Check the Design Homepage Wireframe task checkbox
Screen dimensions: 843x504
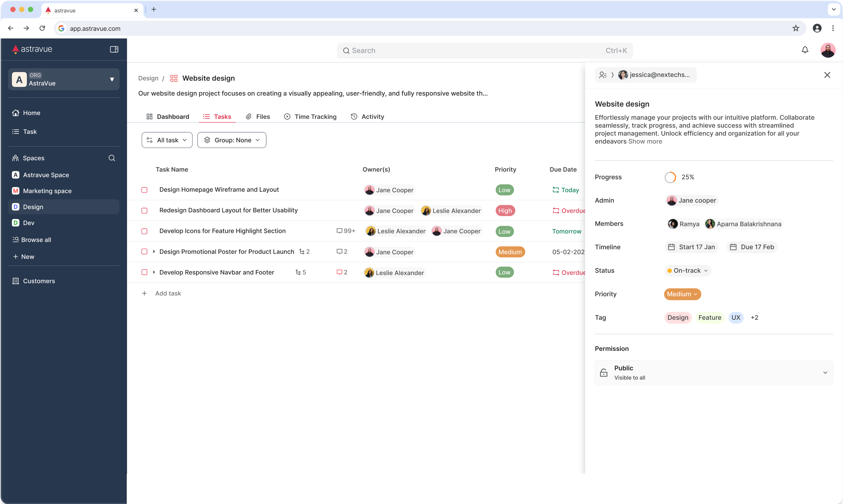click(x=144, y=190)
